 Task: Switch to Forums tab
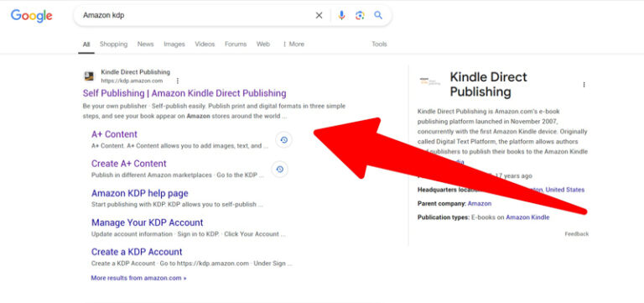pyautogui.click(x=236, y=44)
